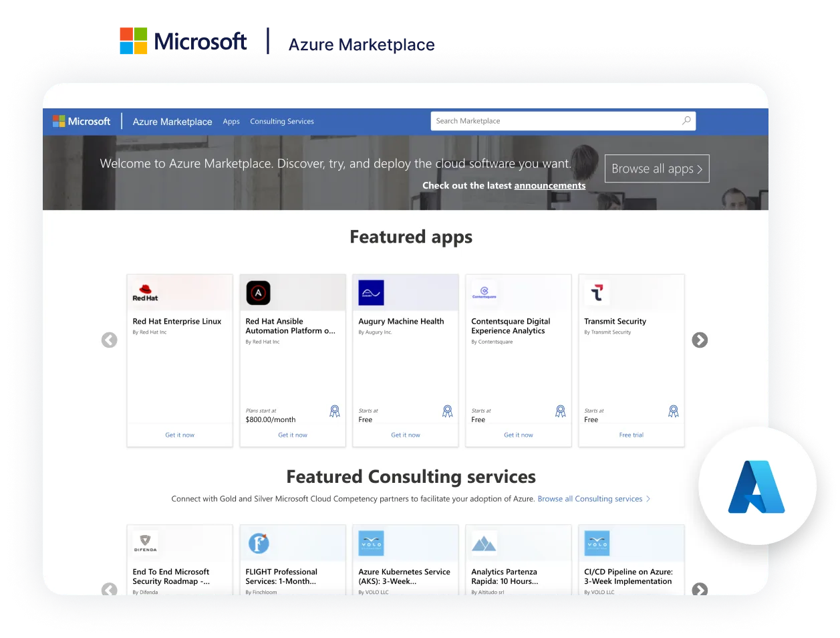Image resolution: width=840 pixels, height=638 pixels.
Task: Click the Contentsquare logo icon
Action: [x=484, y=292]
